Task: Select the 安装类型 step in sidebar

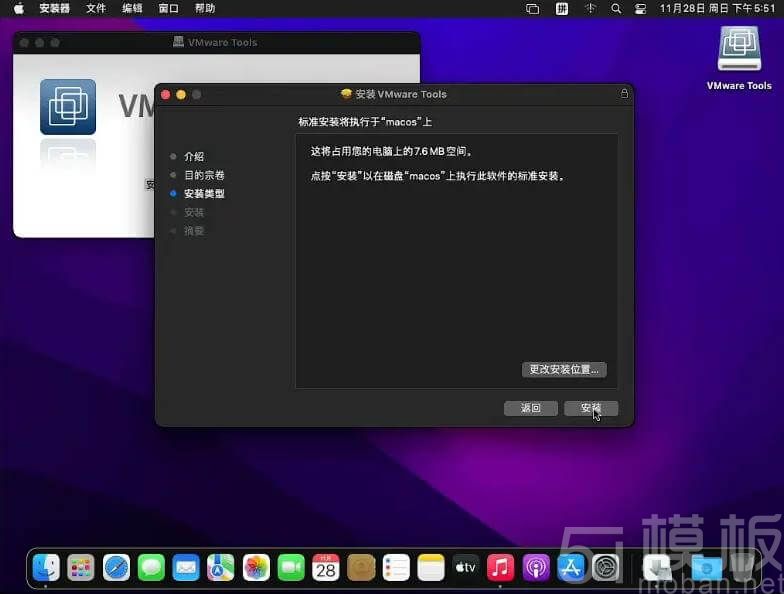Action: (x=204, y=194)
